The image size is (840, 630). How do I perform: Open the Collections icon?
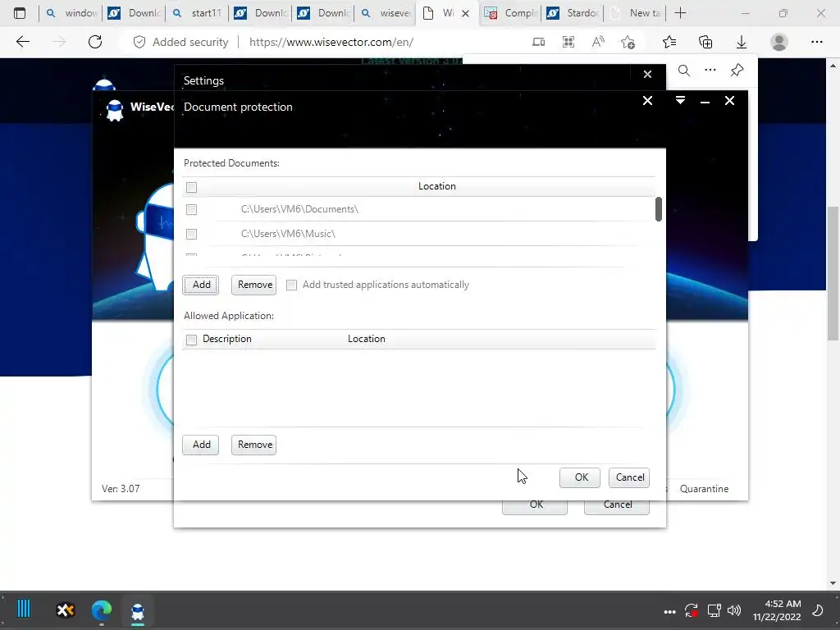(x=705, y=42)
